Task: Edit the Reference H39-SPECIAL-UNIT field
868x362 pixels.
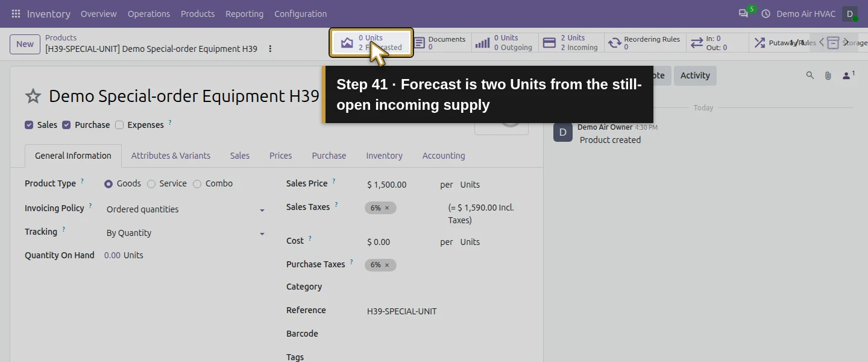Action: (446, 311)
